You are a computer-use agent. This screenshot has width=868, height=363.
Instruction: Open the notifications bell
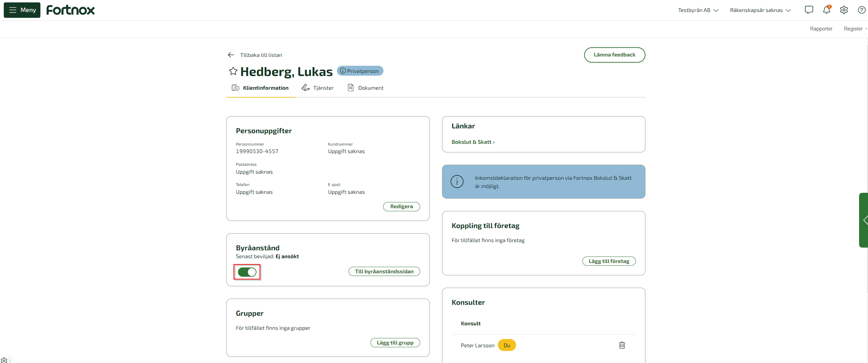[827, 10]
